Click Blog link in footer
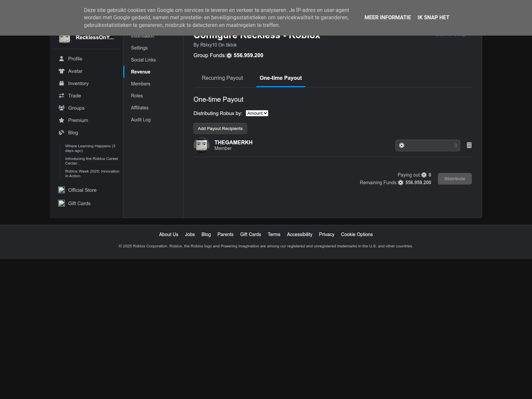Image resolution: width=532 pixels, height=399 pixels. 206,234
